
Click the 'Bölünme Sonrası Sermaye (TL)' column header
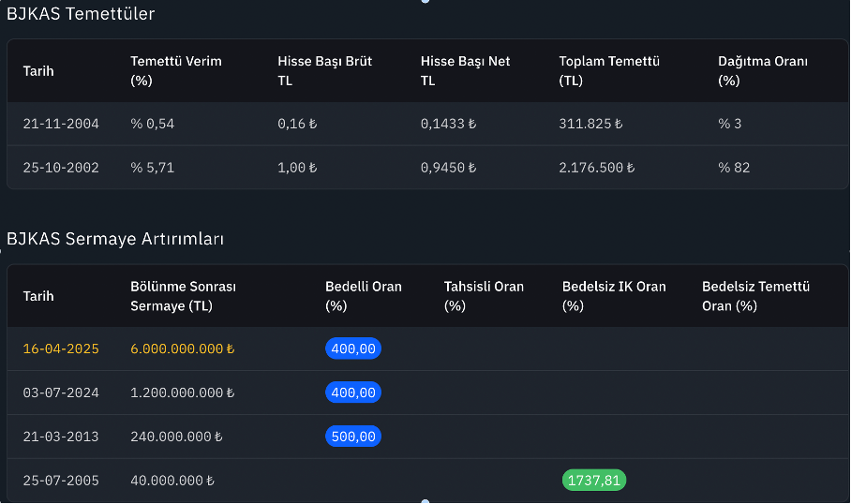(183, 296)
